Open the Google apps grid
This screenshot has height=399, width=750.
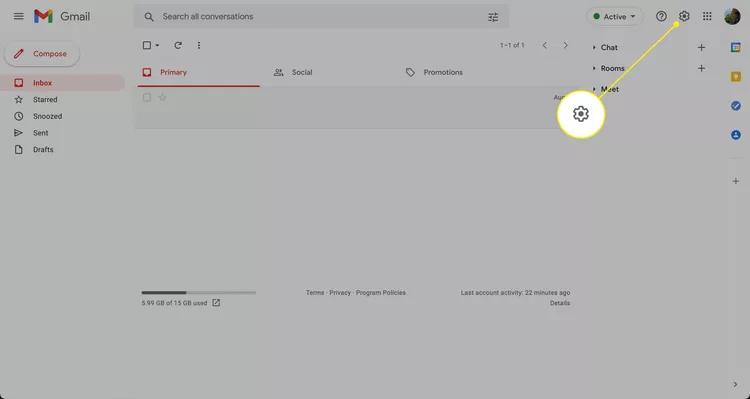pyautogui.click(x=707, y=16)
